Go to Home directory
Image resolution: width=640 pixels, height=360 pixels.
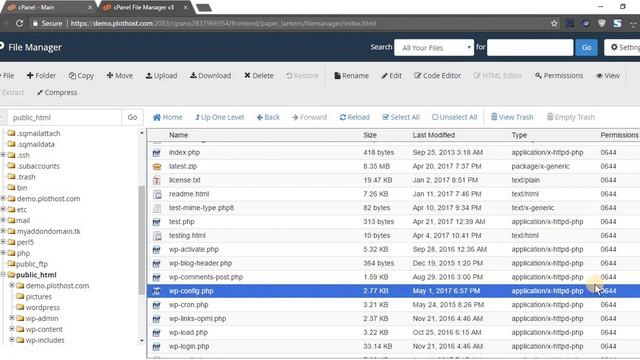point(167,117)
